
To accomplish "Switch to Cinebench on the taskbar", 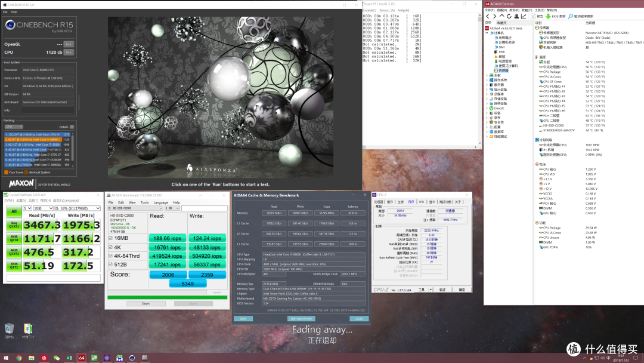I will click(x=132, y=358).
